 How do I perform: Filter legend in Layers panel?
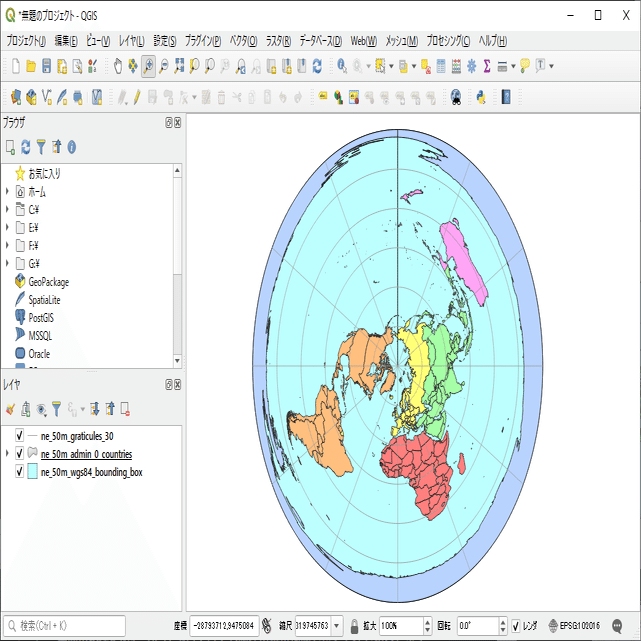pyautogui.click(x=56, y=409)
